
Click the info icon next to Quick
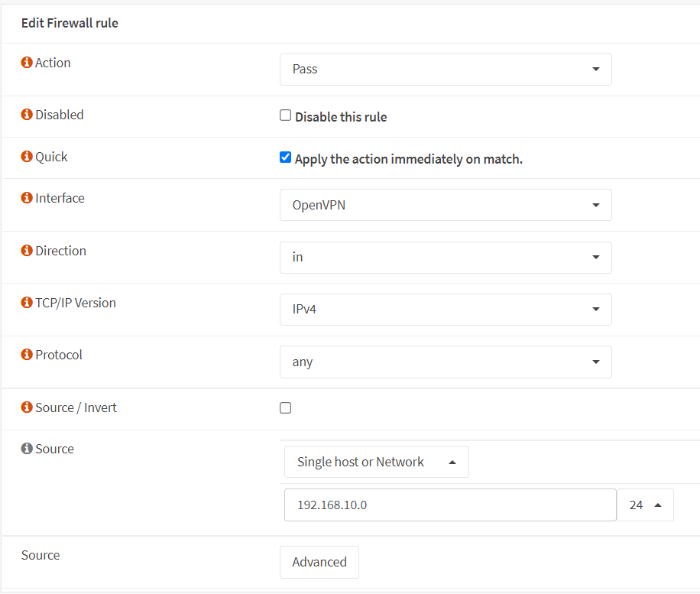pos(28,157)
